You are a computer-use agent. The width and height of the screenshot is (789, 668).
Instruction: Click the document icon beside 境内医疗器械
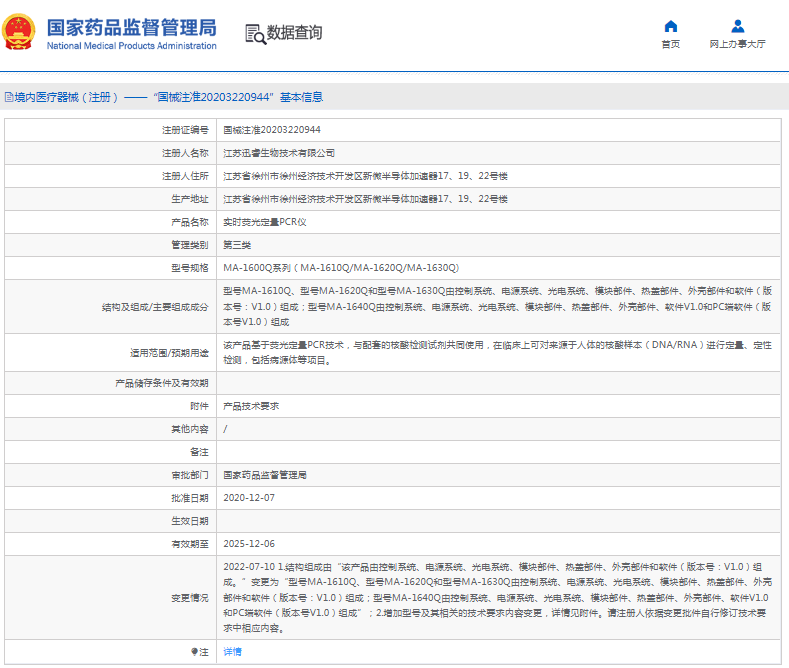pos(9,97)
